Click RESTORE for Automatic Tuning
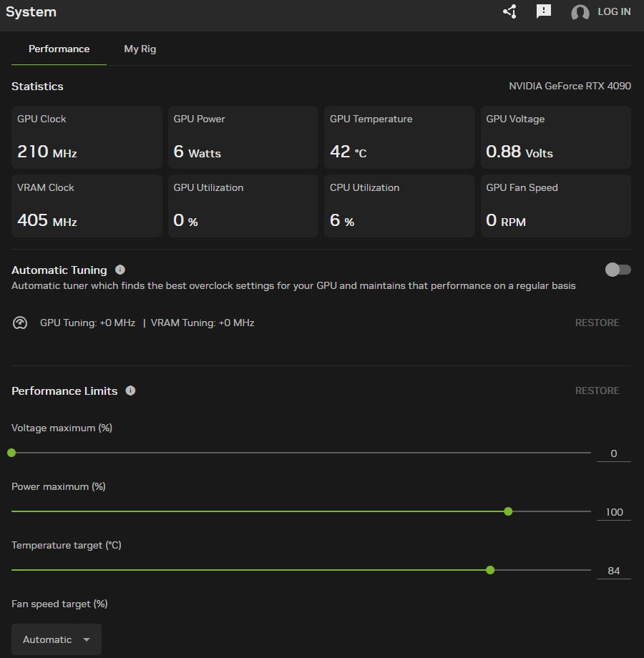 click(597, 323)
